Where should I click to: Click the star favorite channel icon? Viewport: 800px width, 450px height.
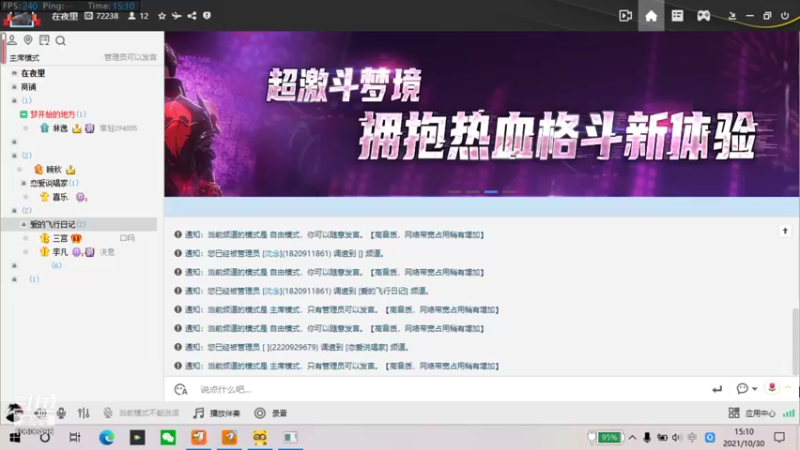click(162, 16)
